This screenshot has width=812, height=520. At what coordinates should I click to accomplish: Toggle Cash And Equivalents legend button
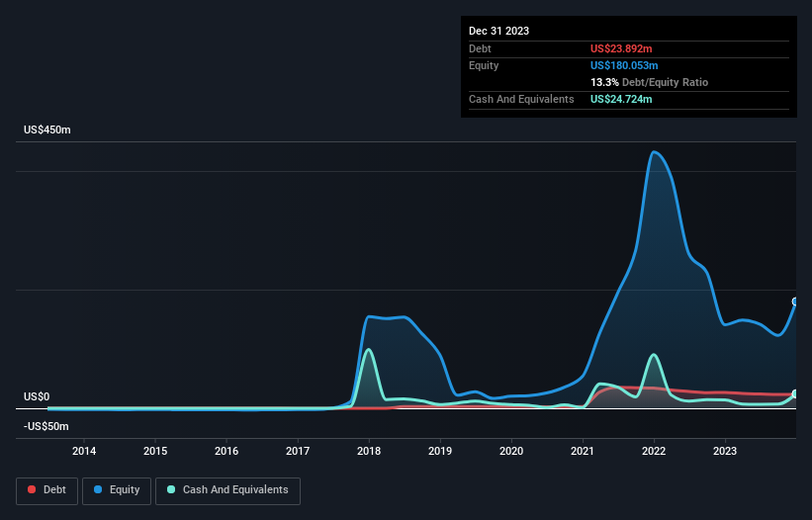pos(227,490)
